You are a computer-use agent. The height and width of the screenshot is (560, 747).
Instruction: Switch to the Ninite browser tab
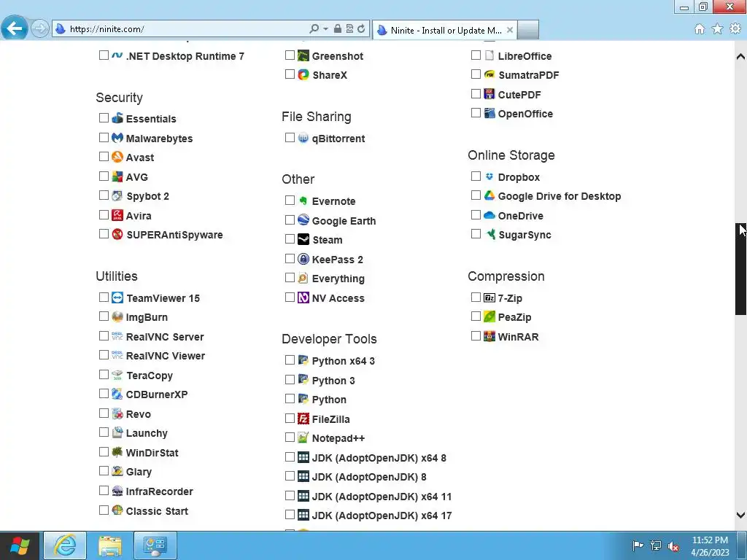click(x=445, y=30)
